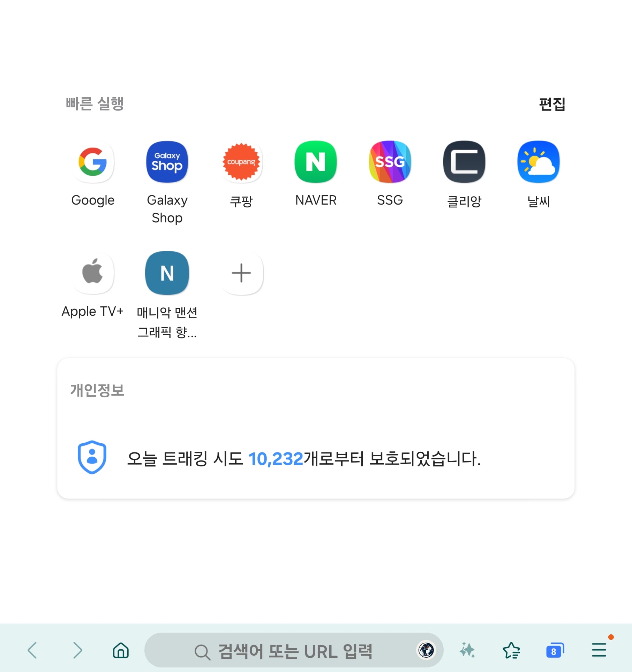
Task: Show the 8 open tabs
Action: pos(555,650)
